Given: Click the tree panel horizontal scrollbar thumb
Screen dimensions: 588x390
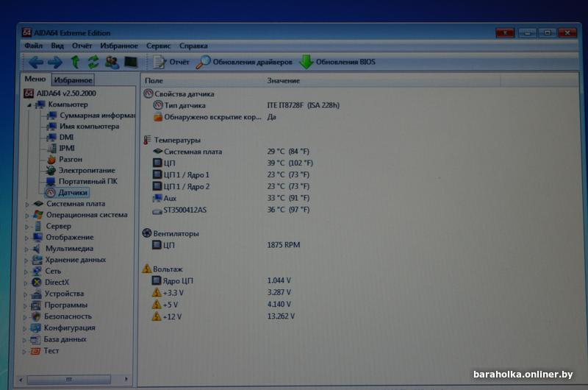Looking at the screenshot, I should 69,380.
